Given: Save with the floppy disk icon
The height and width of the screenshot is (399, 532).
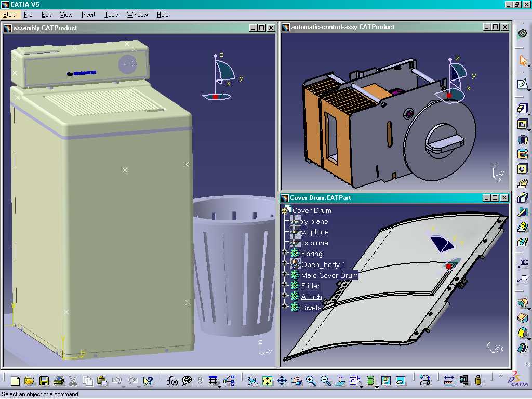Looking at the screenshot, I should [x=44, y=381].
